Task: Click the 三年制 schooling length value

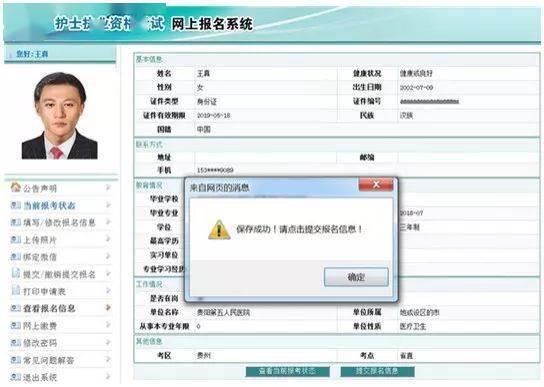Action: pos(410,227)
